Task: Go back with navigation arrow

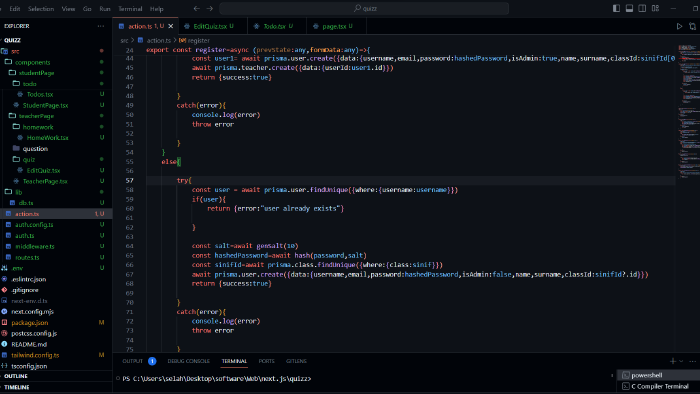Action: 196,8
